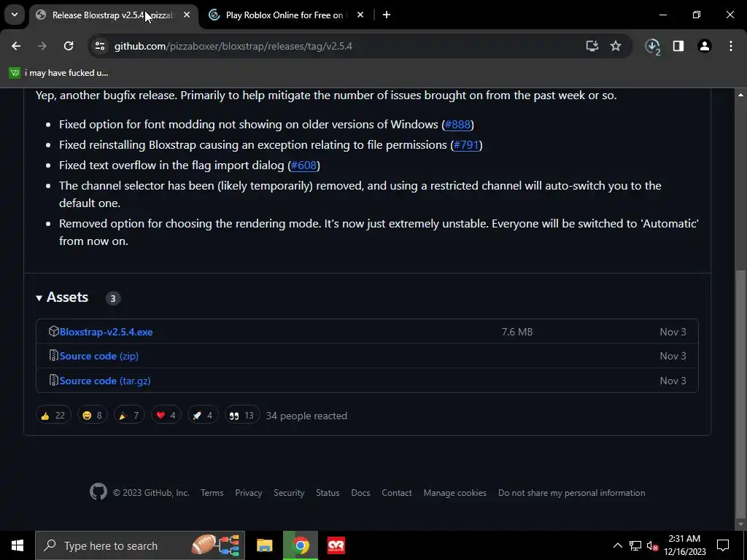The width and height of the screenshot is (747, 560).
Task: Open the Windows Start menu
Action: [x=18, y=545]
